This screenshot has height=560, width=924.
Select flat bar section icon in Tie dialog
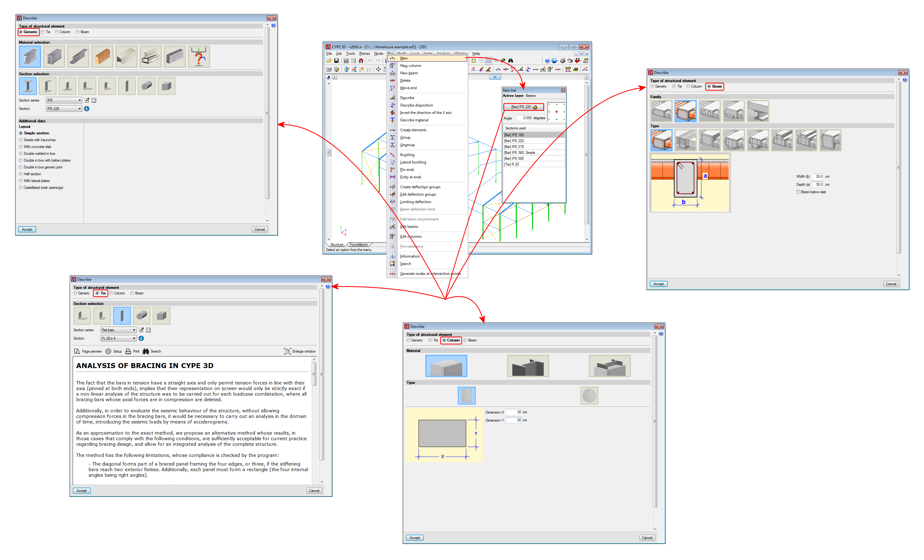pos(122,316)
